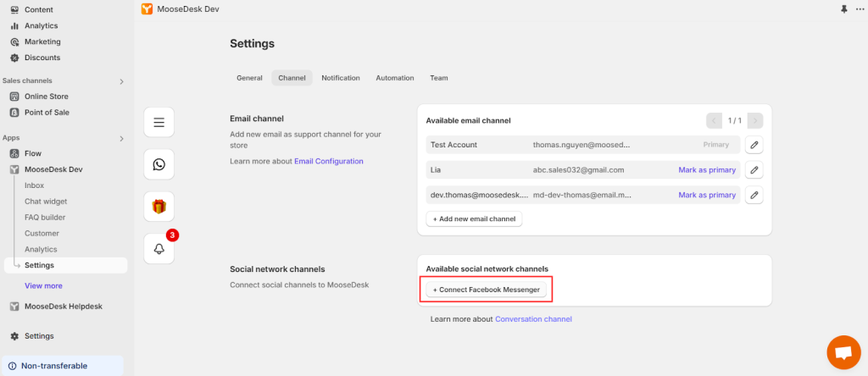Edit the Test Account email channel
Screen dimensions: 868x376
tap(754, 145)
